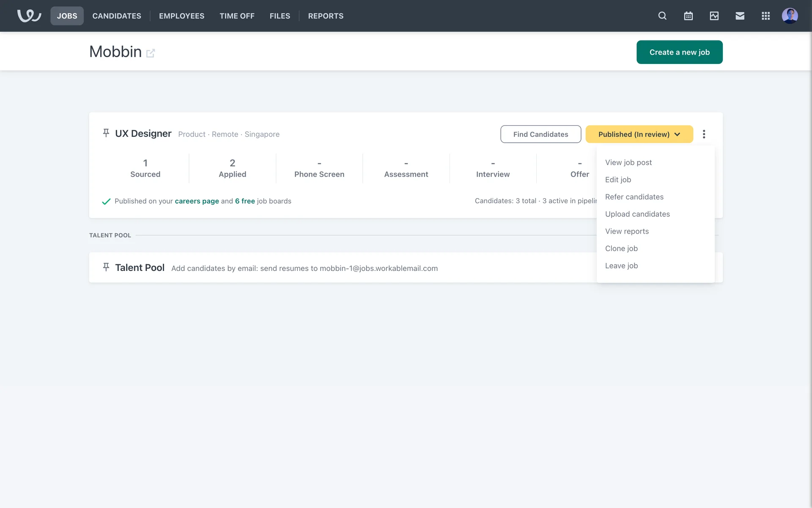This screenshot has height=508, width=812.
Task: Click the Workable logo icon
Action: 29,16
